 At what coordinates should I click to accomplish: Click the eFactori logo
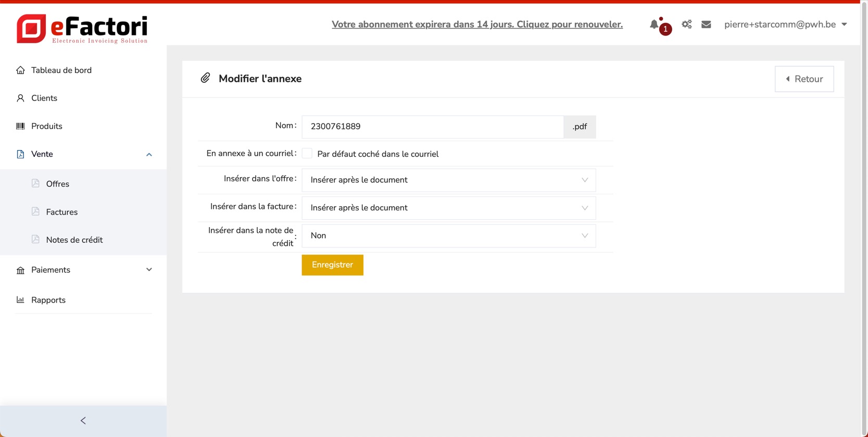click(82, 29)
